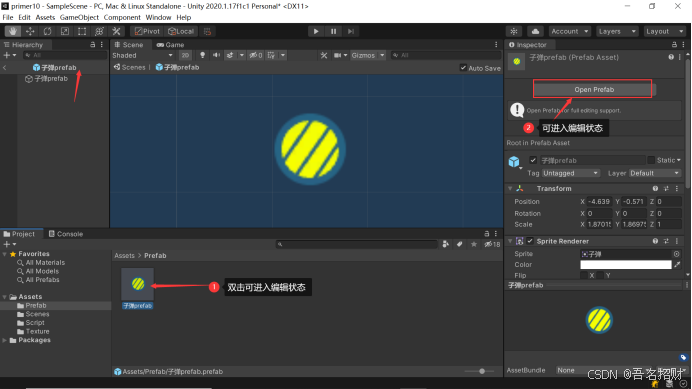Select the Scale tool

64,31
